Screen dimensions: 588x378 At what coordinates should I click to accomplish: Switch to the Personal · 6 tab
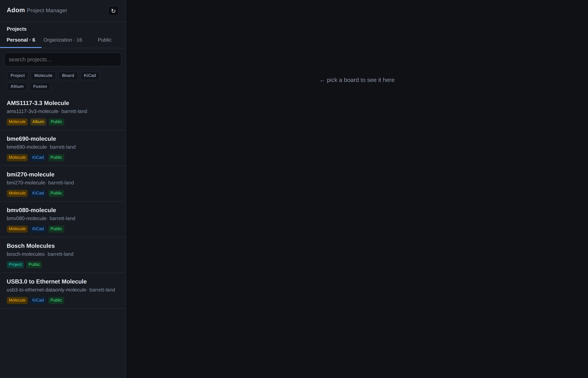click(x=21, y=40)
